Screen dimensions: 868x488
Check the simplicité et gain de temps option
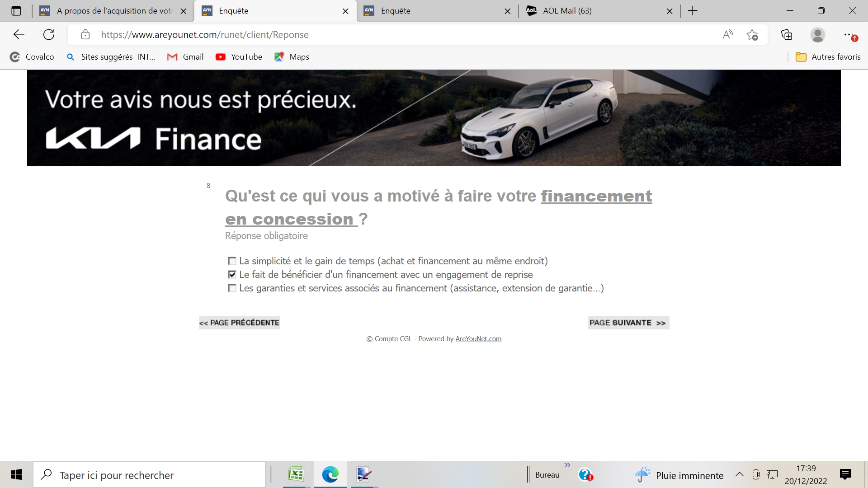click(x=232, y=261)
